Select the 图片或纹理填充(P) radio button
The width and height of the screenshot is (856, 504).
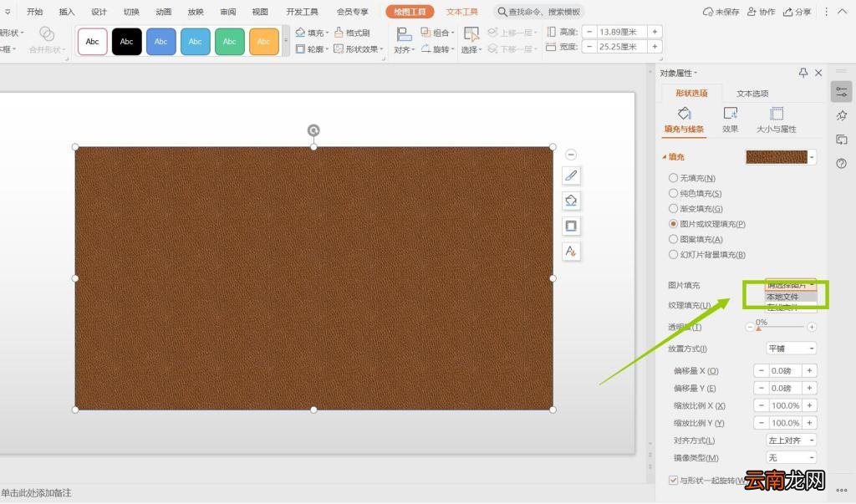(x=673, y=224)
